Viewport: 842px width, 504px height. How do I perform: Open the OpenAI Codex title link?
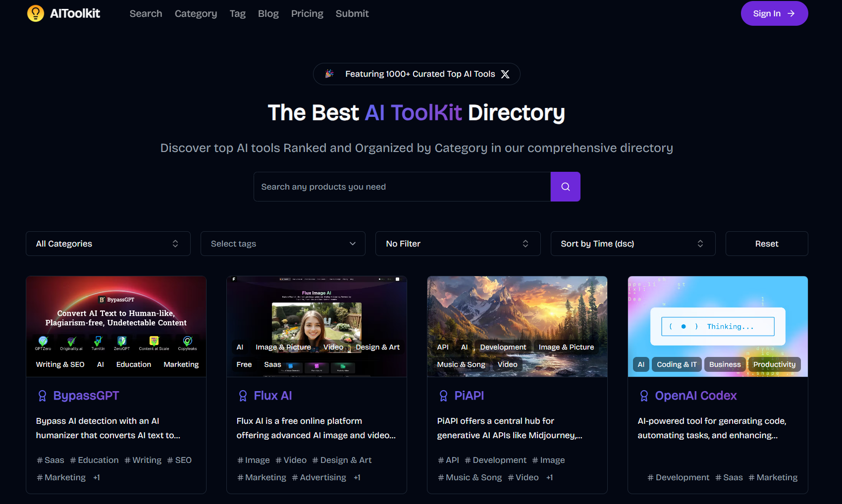pyautogui.click(x=696, y=396)
